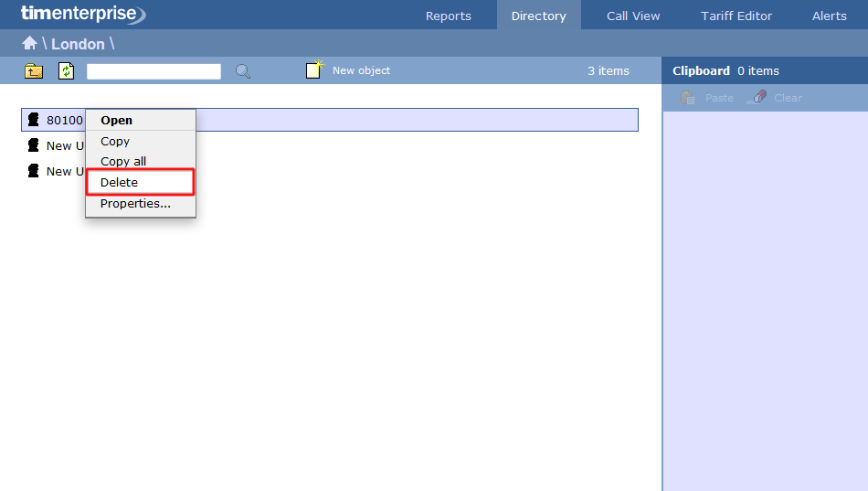Go to the Tariff Editor tab
Screen dimensions: 868x491
click(x=736, y=16)
